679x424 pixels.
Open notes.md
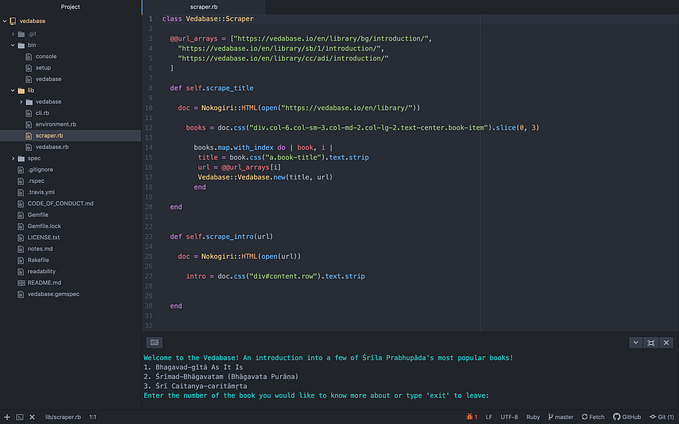click(40, 249)
